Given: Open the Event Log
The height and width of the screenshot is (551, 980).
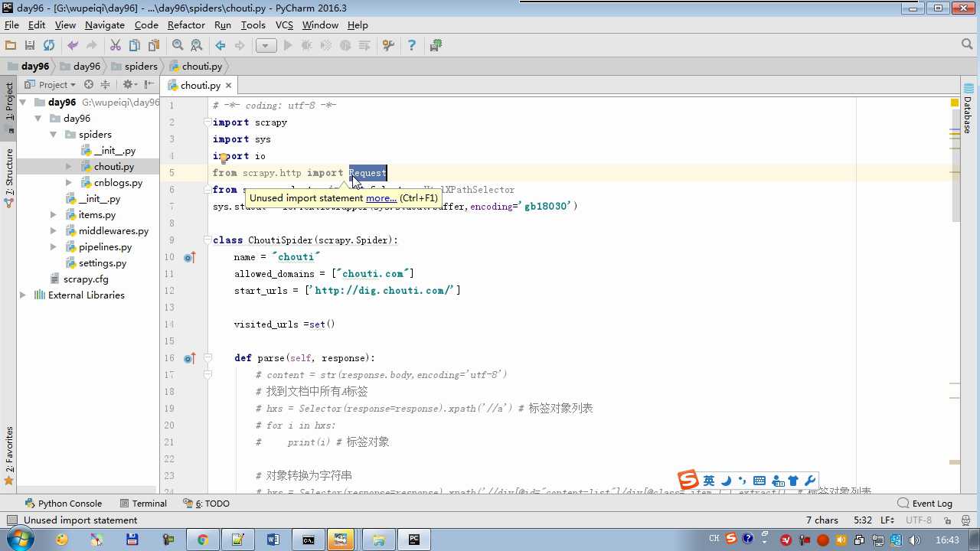Looking at the screenshot, I should [925, 504].
